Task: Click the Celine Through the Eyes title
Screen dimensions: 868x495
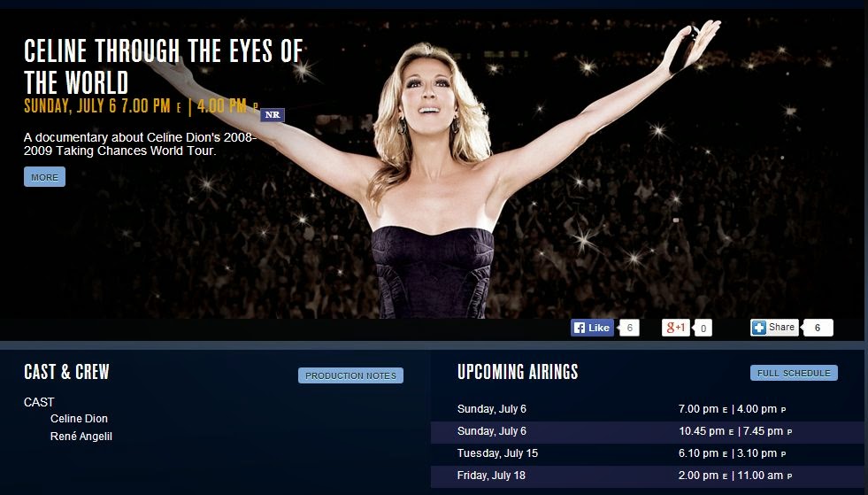Action: [164, 66]
